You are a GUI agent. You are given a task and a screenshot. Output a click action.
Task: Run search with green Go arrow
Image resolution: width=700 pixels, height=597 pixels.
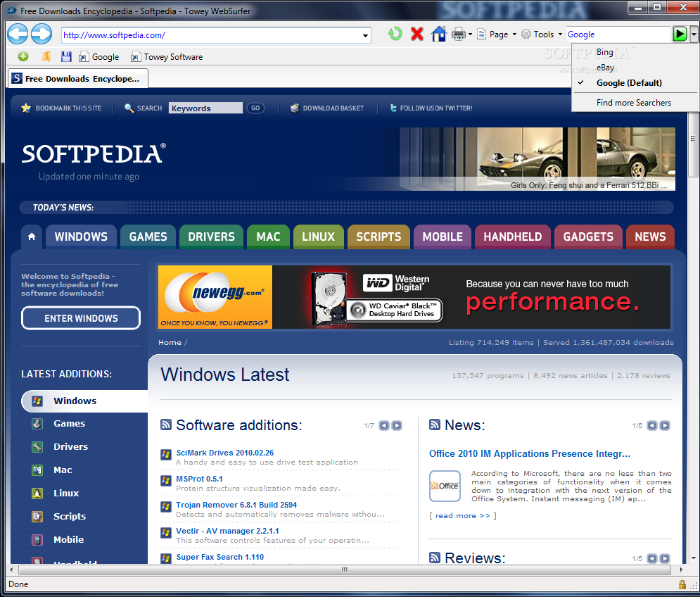point(680,34)
